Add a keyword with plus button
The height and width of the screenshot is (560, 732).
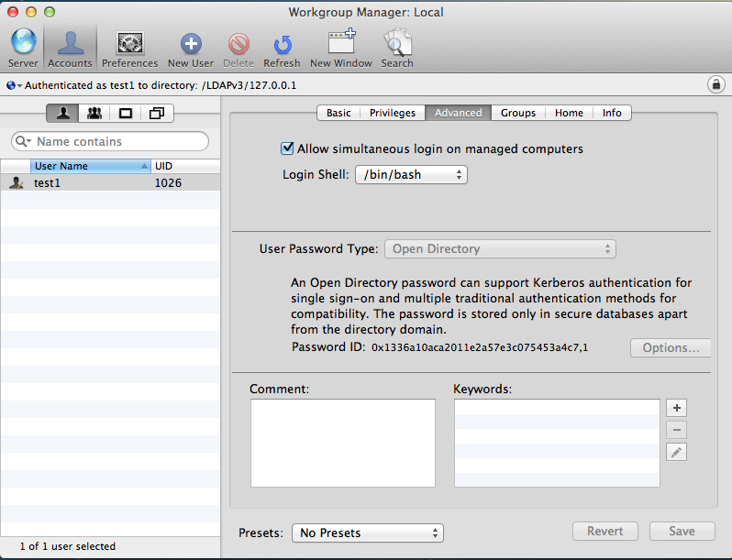[x=676, y=408]
